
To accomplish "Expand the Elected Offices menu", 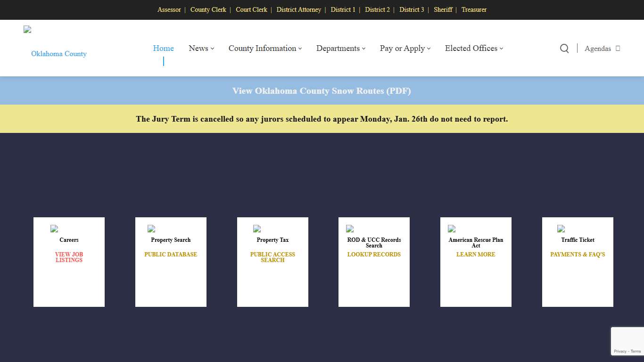I will (x=474, y=48).
